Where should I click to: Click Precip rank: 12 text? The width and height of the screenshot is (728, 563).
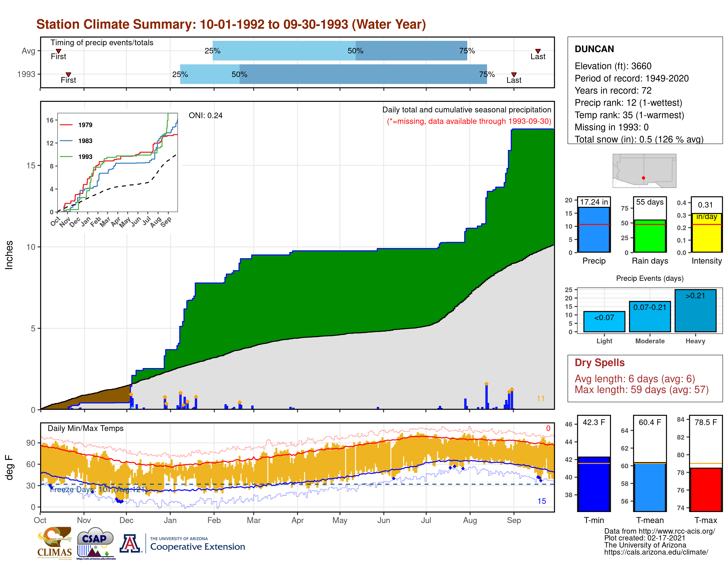click(628, 103)
